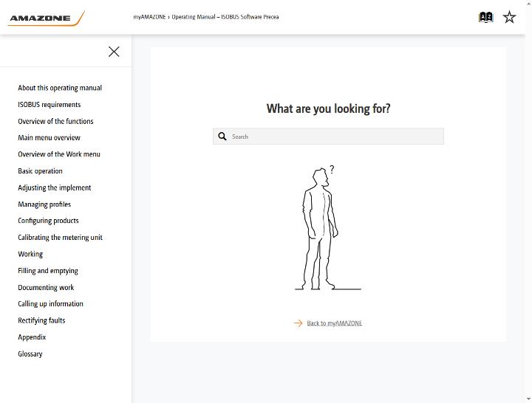
Task: Click the orange arrow beside Back to myAMAZONE
Action: pyautogui.click(x=298, y=323)
